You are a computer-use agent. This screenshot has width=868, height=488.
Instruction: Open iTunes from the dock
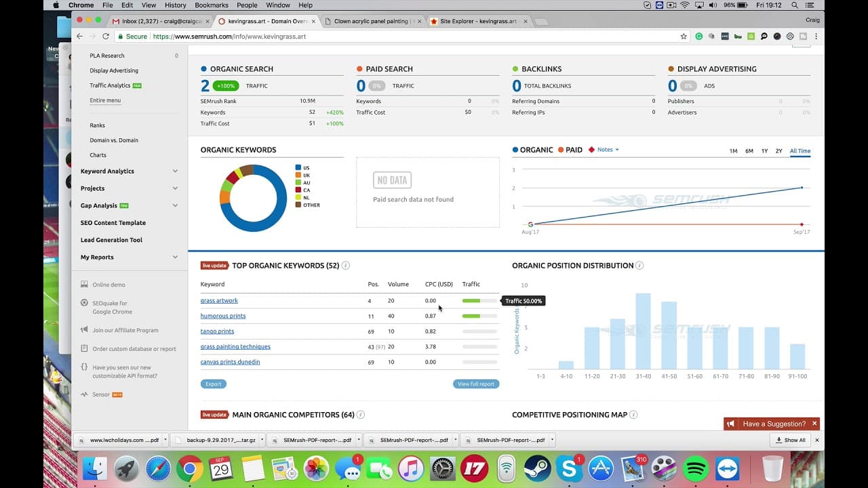411,469
